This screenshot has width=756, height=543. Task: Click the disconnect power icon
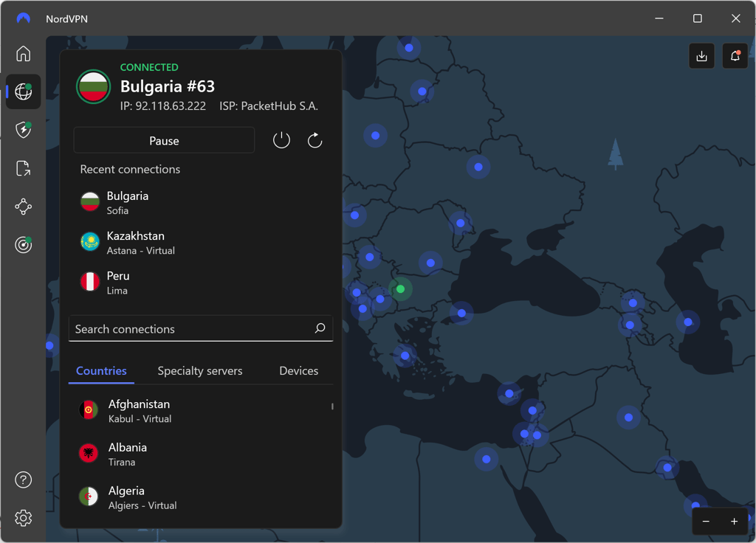pos(281,140)
